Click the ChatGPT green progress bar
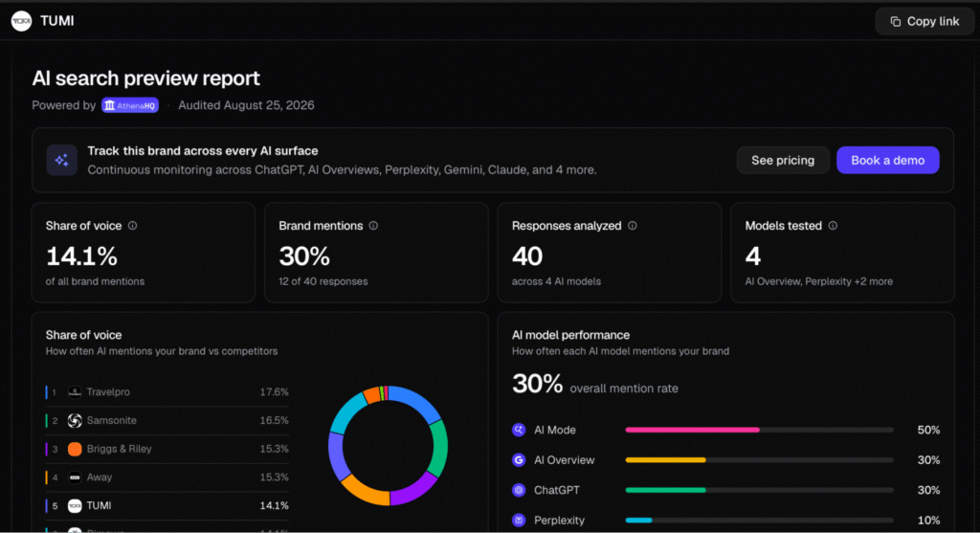980x533 pixels. pos(666,490)
